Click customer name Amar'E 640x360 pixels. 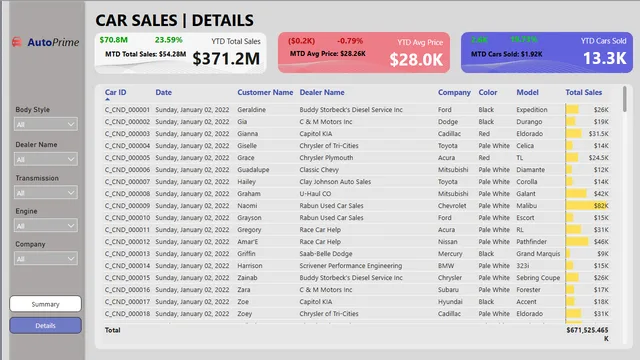pos(248,242)
